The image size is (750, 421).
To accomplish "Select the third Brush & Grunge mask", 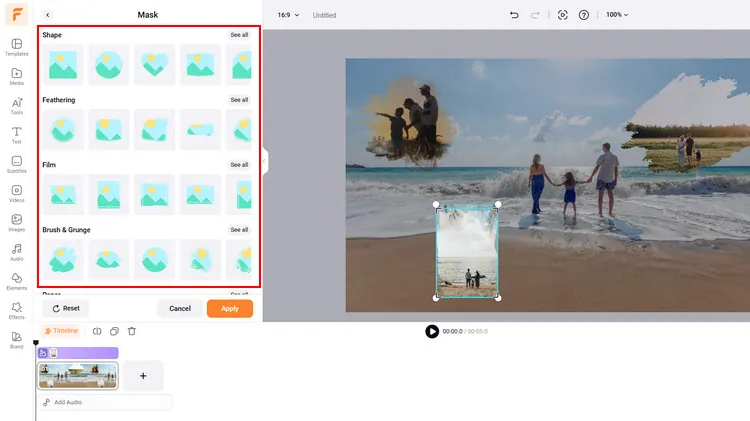I will coord(154,259).
